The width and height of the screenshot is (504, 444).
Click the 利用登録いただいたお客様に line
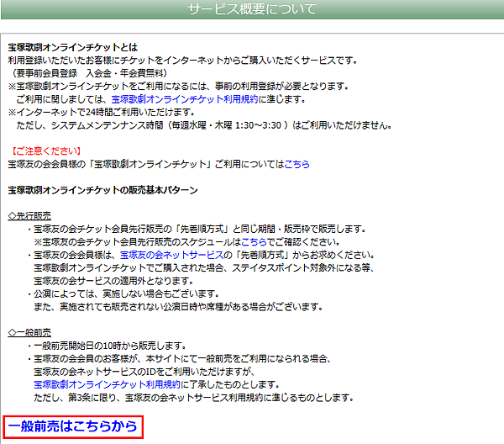coord(182,61)
